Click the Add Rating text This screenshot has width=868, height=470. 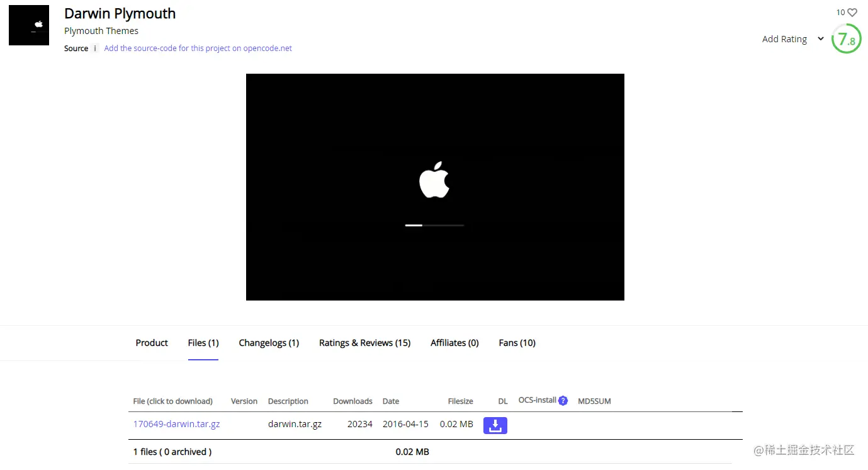[784, 39]
